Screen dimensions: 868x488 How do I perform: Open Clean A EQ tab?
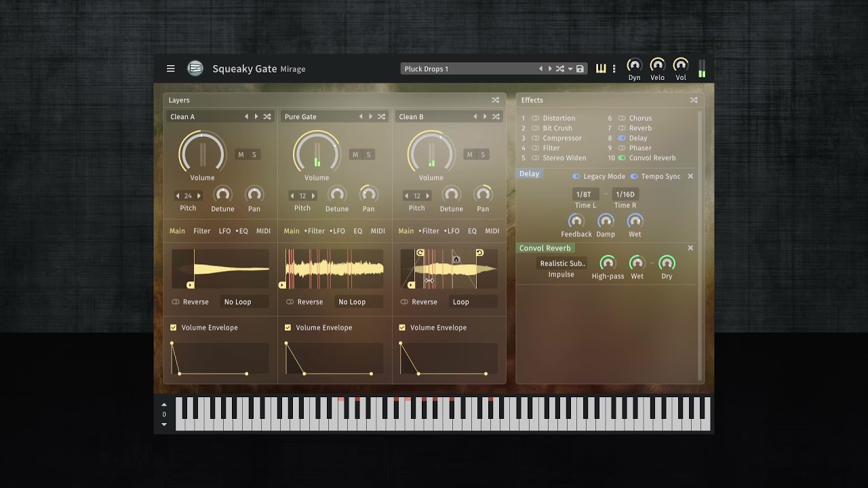pyautogui.click(x=242, y=231)
